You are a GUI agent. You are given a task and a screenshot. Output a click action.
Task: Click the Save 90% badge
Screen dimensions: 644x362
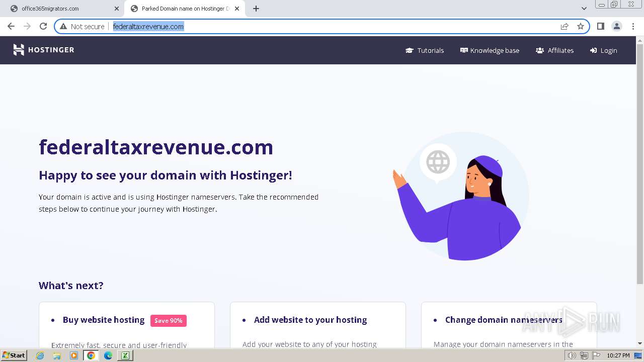pos(169,321)
